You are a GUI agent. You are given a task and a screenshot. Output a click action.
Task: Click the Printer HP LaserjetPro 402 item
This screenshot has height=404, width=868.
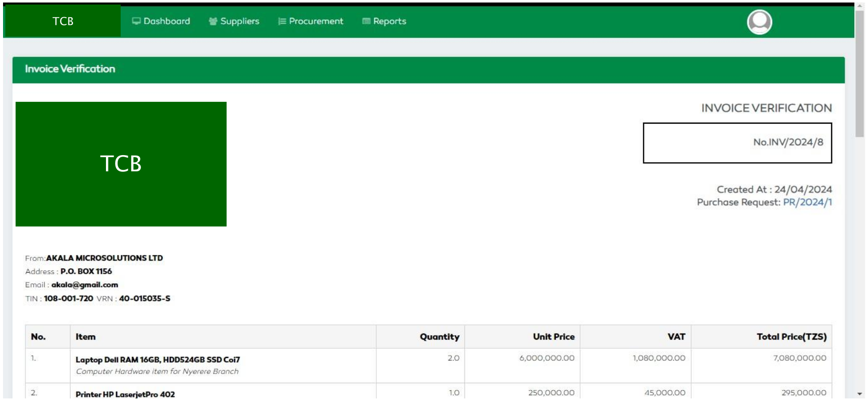tap(125, 394)
